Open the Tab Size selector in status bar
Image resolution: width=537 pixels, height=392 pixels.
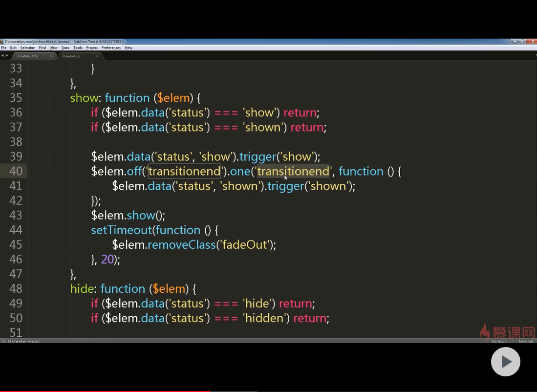point(498,341)
